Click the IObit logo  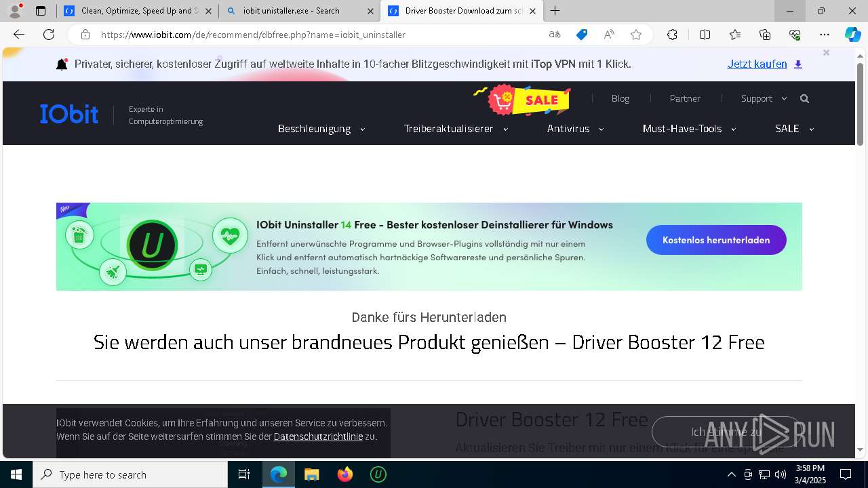coord(69,114)
